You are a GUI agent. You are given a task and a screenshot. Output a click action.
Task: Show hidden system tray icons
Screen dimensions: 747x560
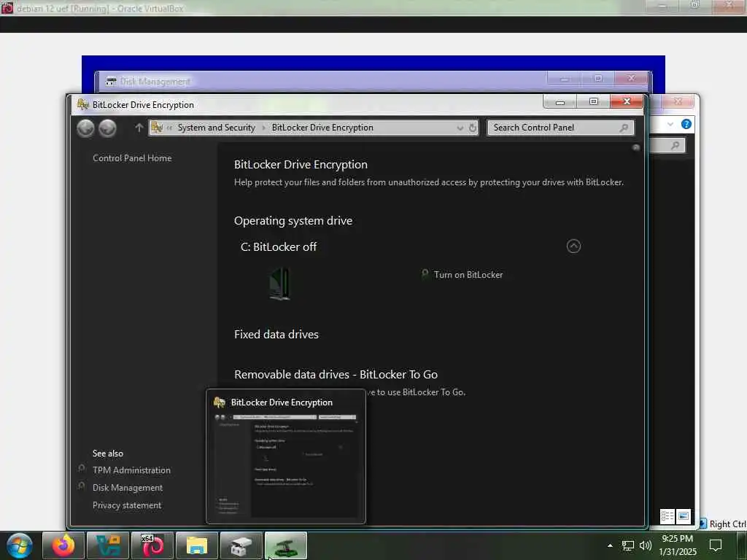click(610, 545)
